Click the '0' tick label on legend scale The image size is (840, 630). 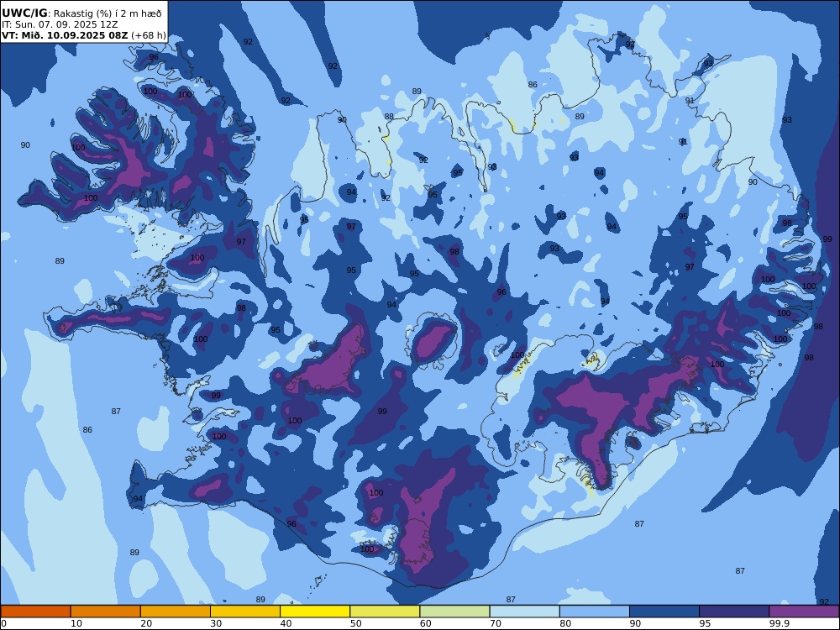[x=3, y=623]
